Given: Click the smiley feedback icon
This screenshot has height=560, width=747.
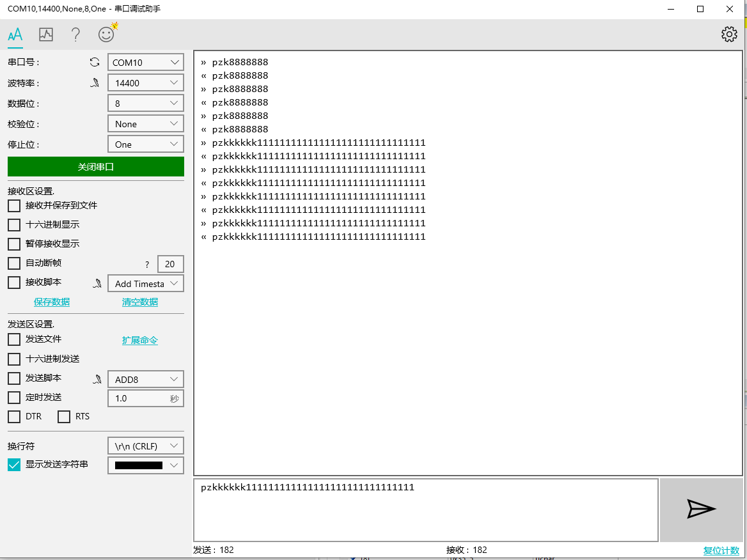Looking at the screenshot, I should click(106, 34).
